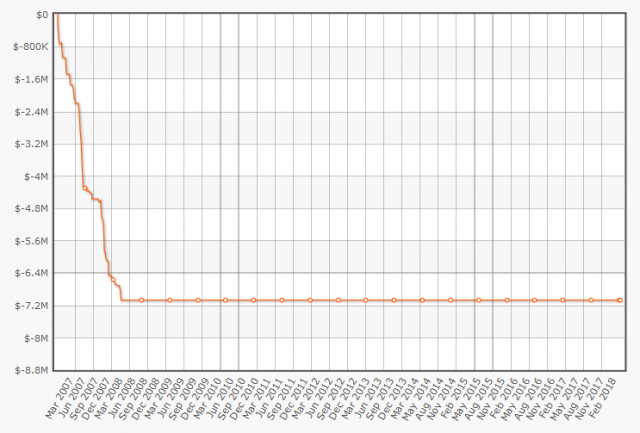Select the $-1.6M y-axis label
Image resolution: width=640 pixels, height=433 pixels.
pyautogui.click(x=33, y=79)
